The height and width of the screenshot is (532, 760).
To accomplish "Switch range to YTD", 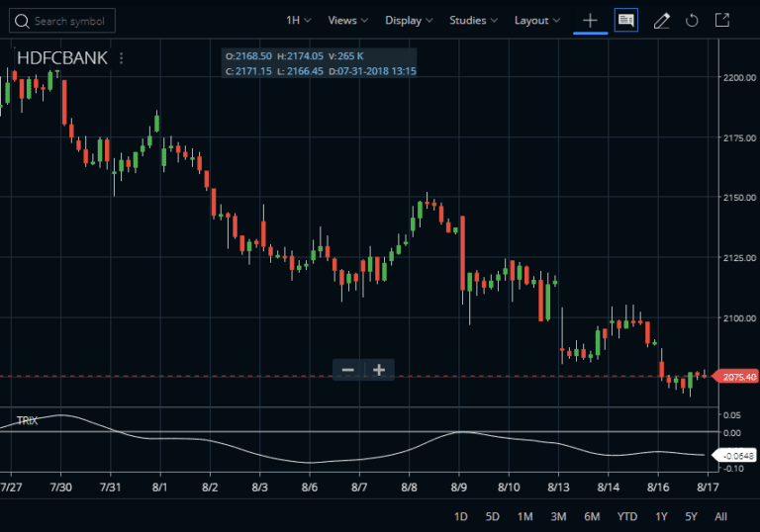I will click(x=627, y=516).
